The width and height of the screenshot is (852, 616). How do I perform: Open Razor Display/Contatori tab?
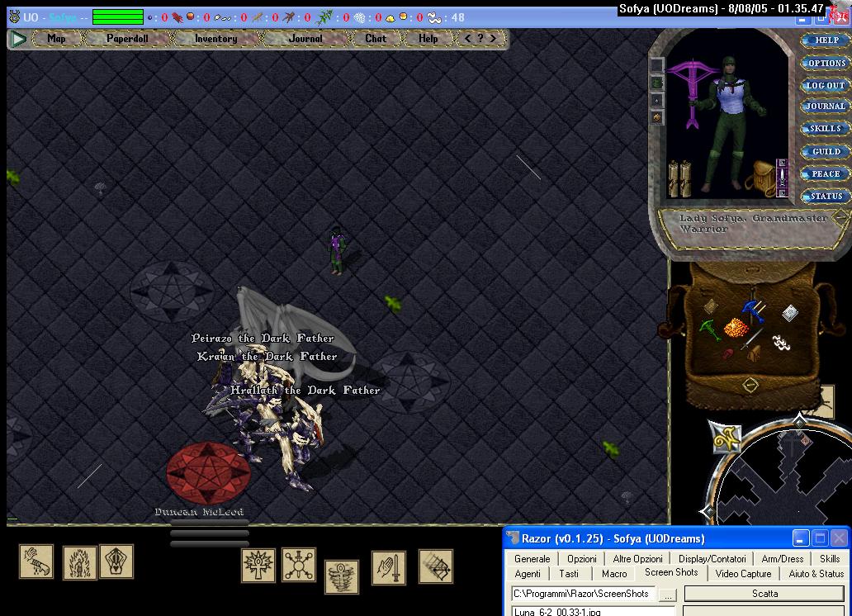[x=712, y=558]
